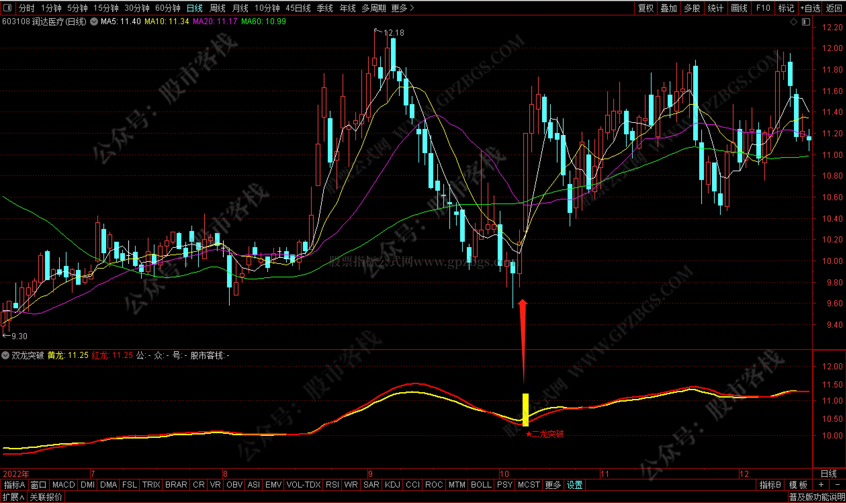Open the 画线 drawing tools

click(x=739, y=8)
